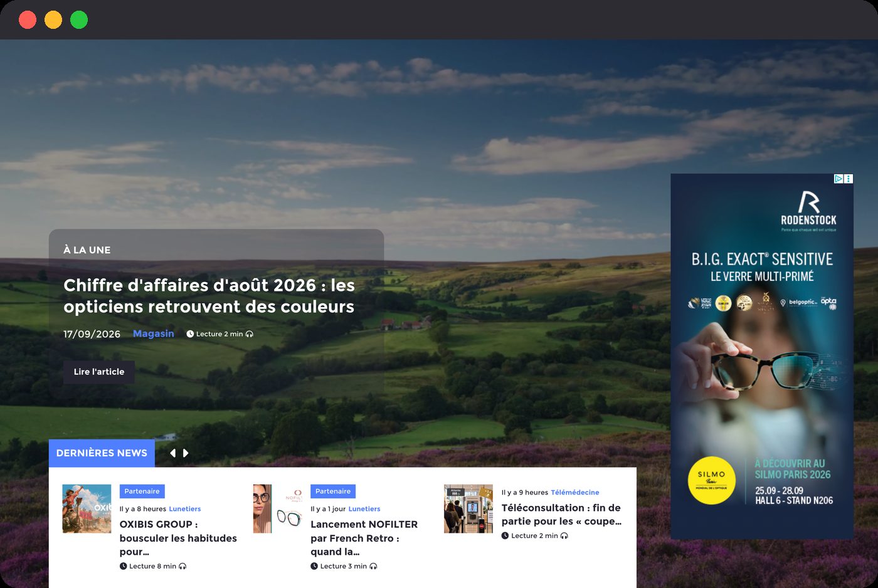Viewport: 878px width, 588px height.
Task: Click the date 17/09/2026
Action: pyautogui.click(x=92, y=334)
